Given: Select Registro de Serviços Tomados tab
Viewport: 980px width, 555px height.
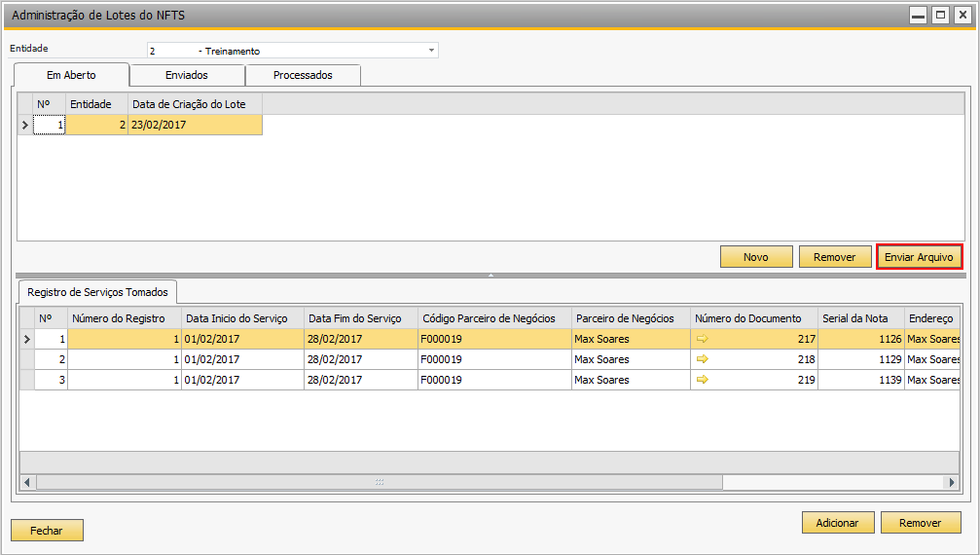Looking at the screenshot, I should click(x=97, y=292).
